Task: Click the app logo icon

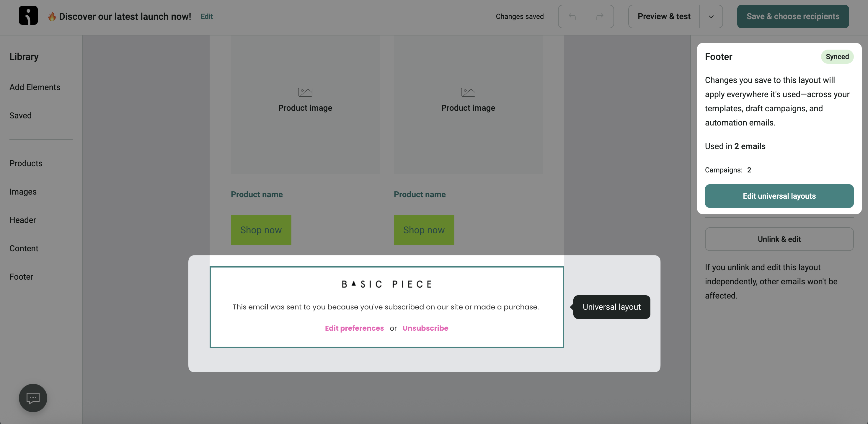Action: [28, 16]
